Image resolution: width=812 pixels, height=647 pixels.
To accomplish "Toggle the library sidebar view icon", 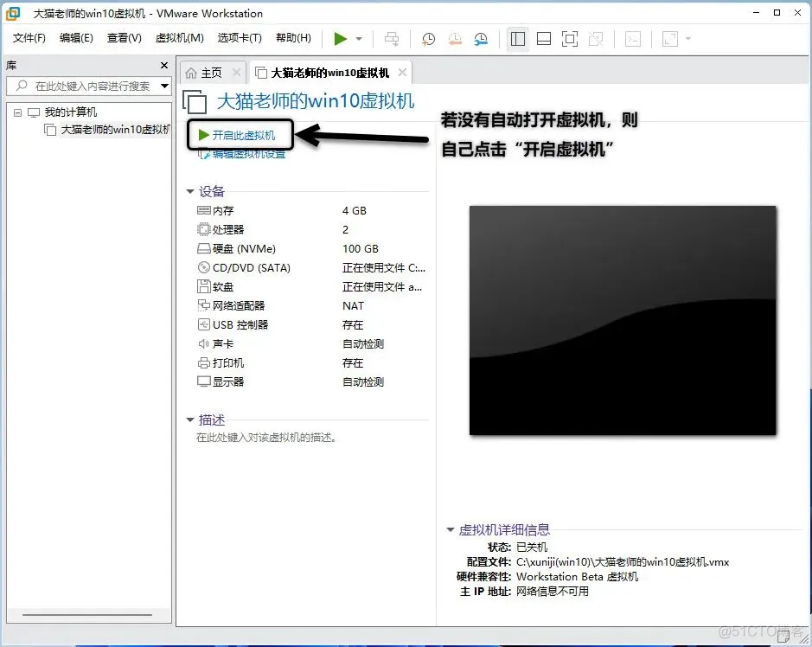I will [x=518, y=39].
